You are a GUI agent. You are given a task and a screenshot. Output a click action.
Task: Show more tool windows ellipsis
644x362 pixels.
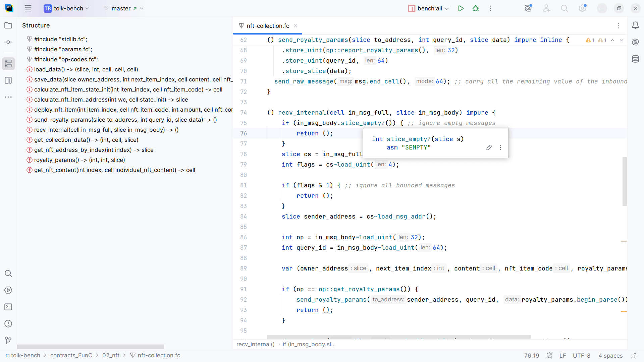point(8,97)
